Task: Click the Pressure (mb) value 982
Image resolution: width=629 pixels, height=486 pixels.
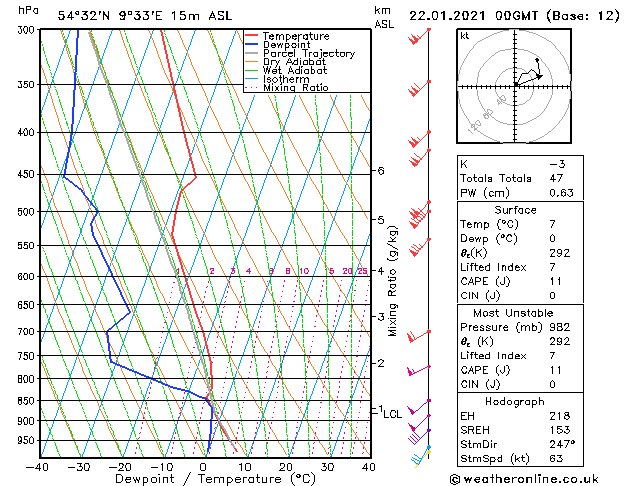Action: tap(560, 327)
